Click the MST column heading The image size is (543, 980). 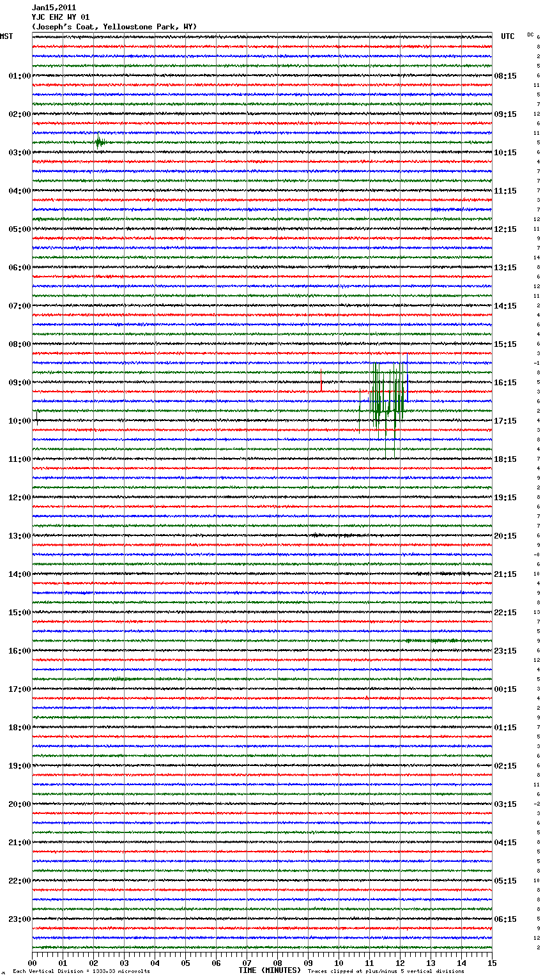click(x=6, y=36)
